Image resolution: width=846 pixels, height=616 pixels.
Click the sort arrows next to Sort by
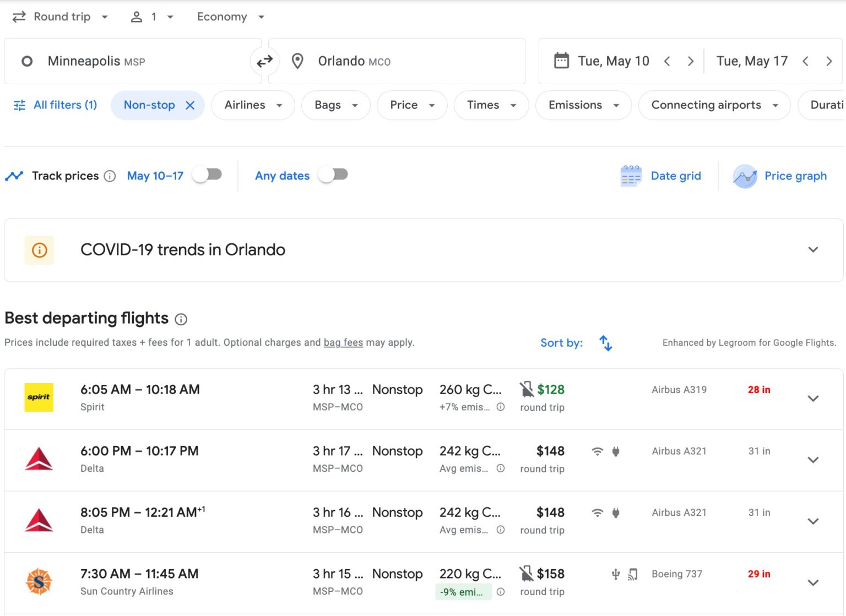point(605,342)
